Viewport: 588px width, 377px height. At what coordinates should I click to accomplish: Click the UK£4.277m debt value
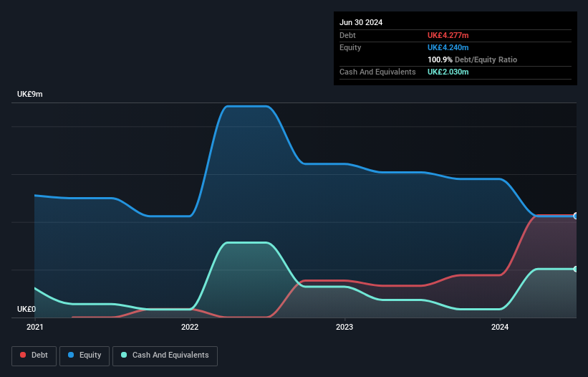pos(448,35)
